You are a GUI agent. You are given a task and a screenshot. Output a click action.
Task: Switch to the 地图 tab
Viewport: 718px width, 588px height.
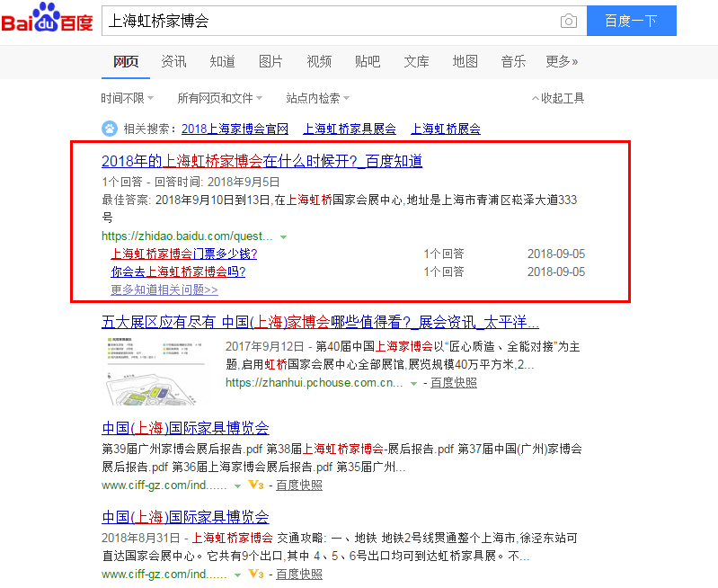tap(465, 61)
